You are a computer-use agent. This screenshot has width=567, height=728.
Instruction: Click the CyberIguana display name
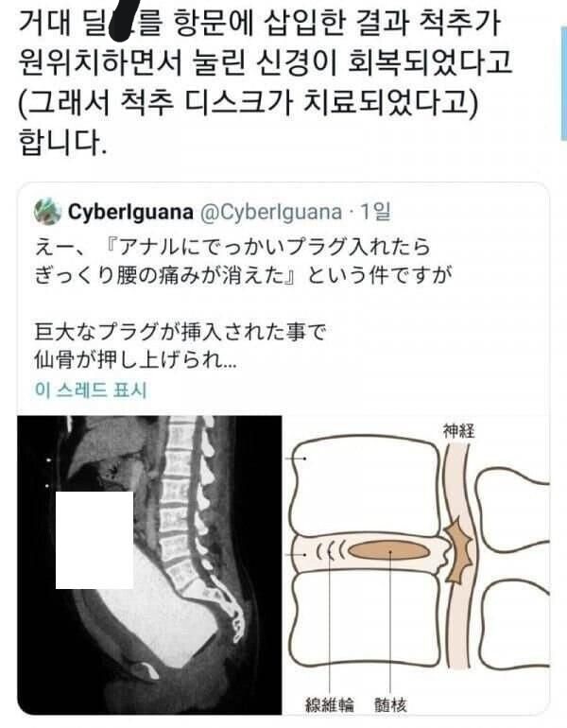click(x=130, y=212)
